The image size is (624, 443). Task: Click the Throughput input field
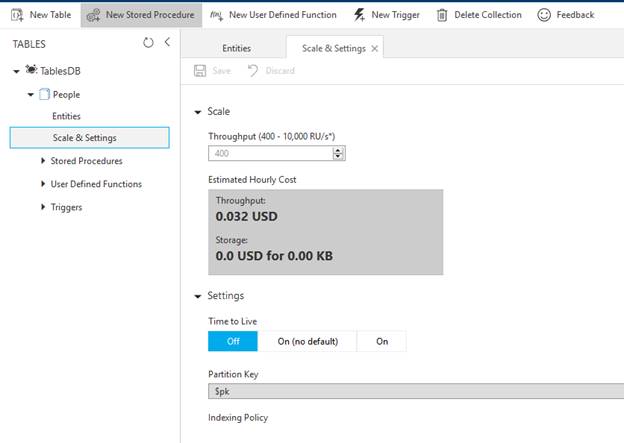(270, 153)
